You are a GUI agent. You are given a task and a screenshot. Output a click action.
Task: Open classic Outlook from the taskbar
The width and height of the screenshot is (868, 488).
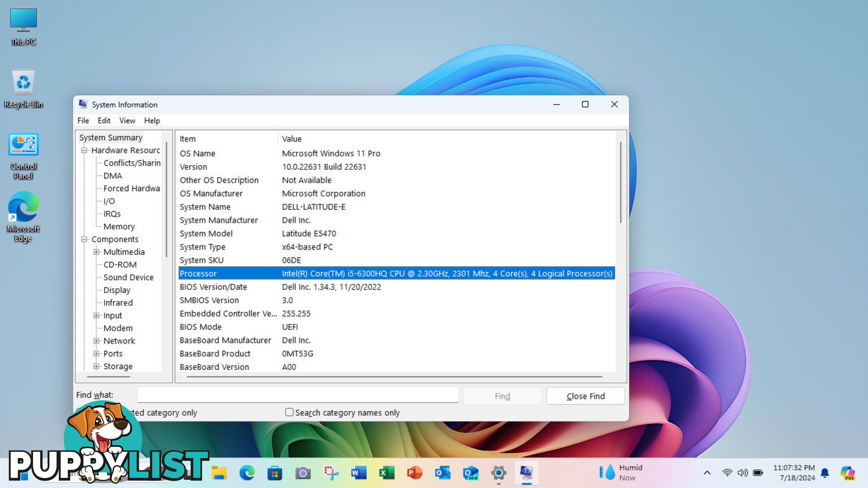(443, 473)
